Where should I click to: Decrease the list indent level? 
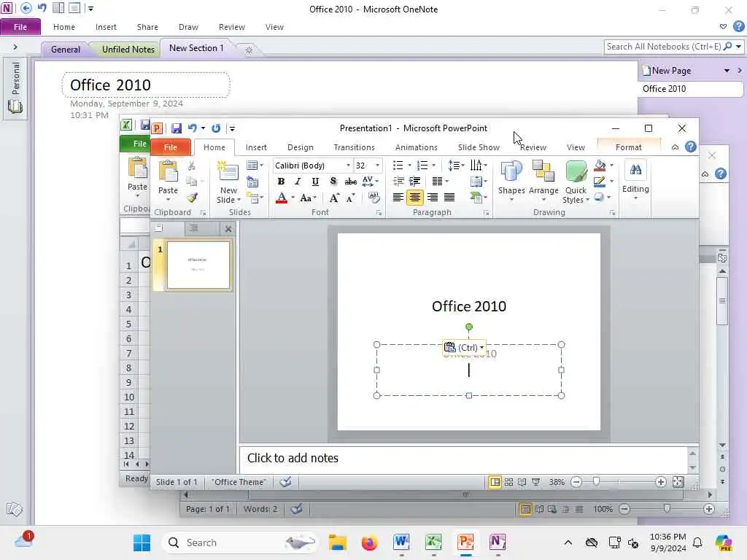click(x=398, y=182)
